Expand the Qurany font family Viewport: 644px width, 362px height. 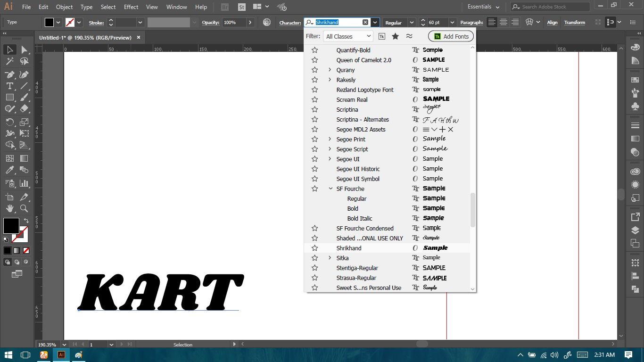point(330,70)
